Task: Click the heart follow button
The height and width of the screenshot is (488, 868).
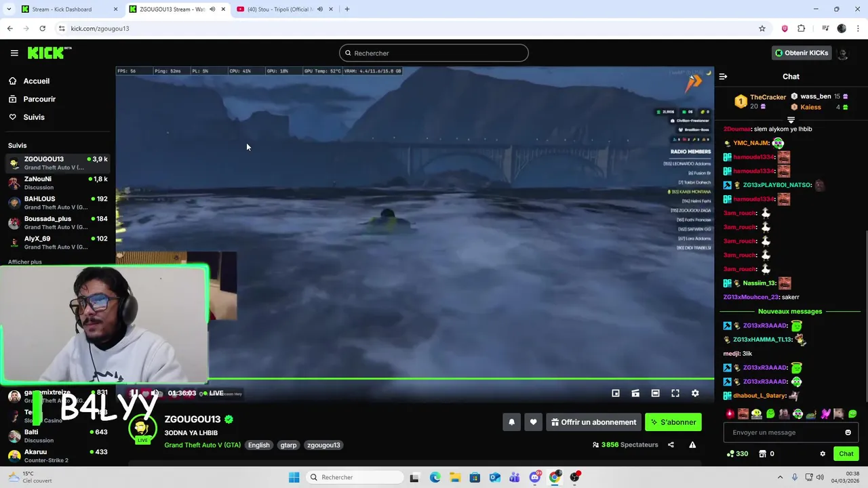Action: 533,422
